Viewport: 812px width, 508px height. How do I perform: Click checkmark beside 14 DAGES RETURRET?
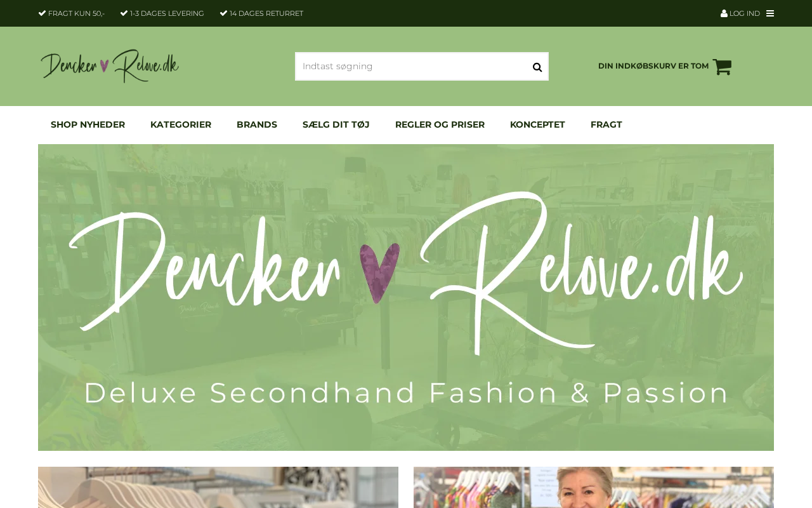[224, 13]
